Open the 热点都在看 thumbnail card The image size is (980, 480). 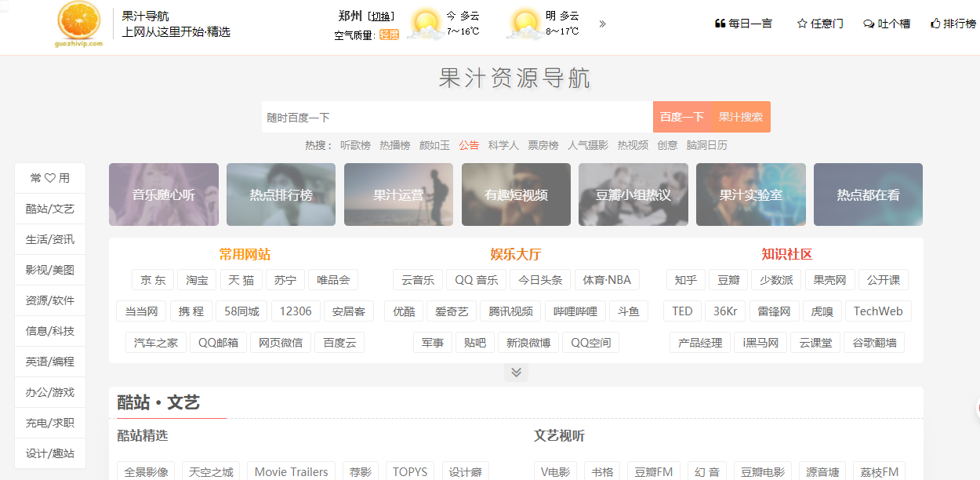[868, 195]
